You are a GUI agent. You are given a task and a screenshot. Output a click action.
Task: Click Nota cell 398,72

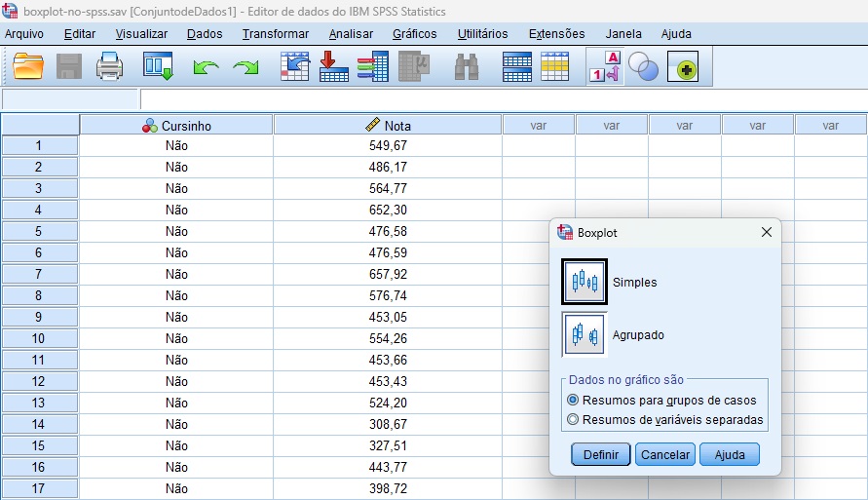388,489
